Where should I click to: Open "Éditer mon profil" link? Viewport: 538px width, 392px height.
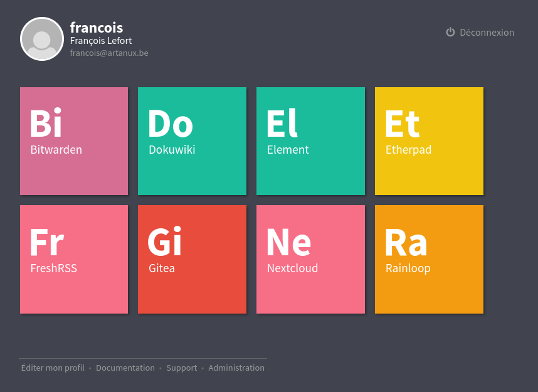tap(53, 368)
